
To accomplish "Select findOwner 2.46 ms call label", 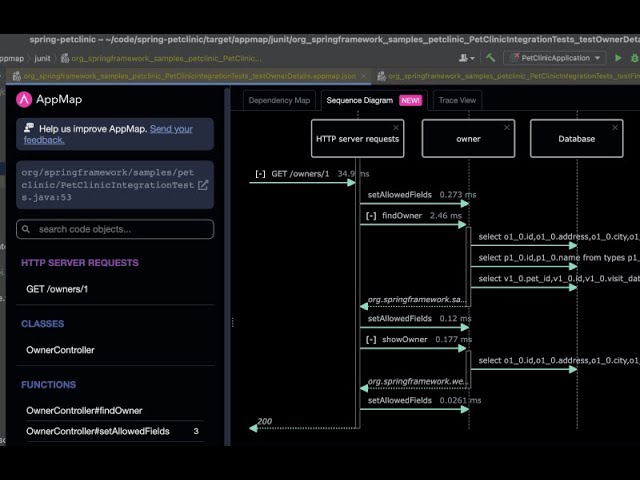I will click(422, 216).
